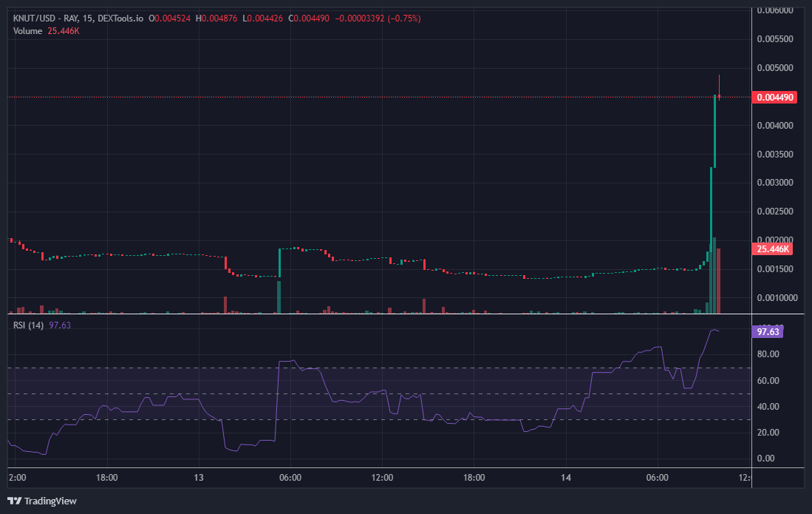812x514 pixels.
Task: Click the 0.001500 price axis label
Action: 775,269
